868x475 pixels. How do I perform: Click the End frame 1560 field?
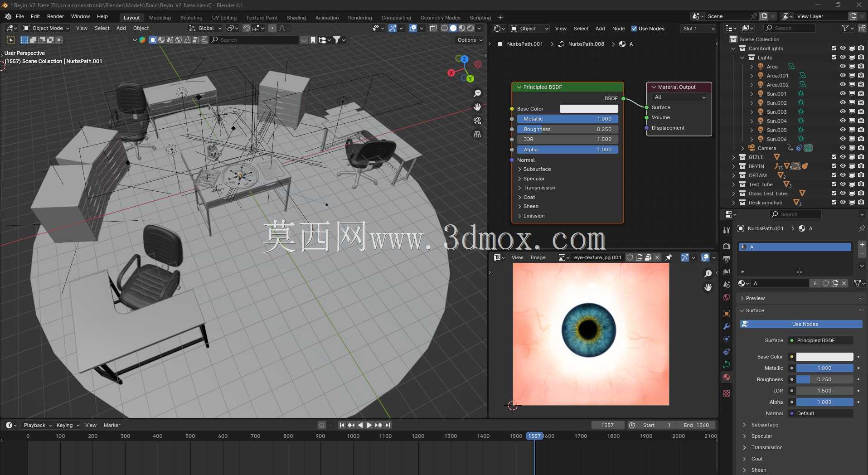pos(696,425)
